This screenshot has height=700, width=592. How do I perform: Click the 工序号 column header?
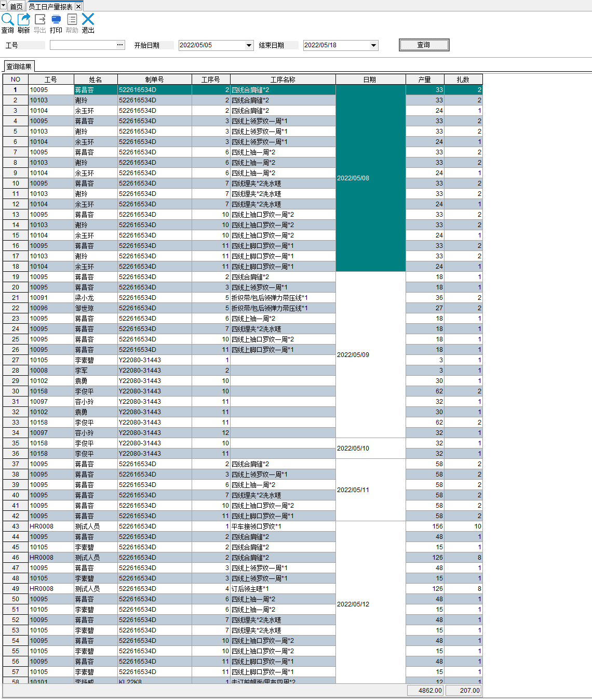coord(211,80)
